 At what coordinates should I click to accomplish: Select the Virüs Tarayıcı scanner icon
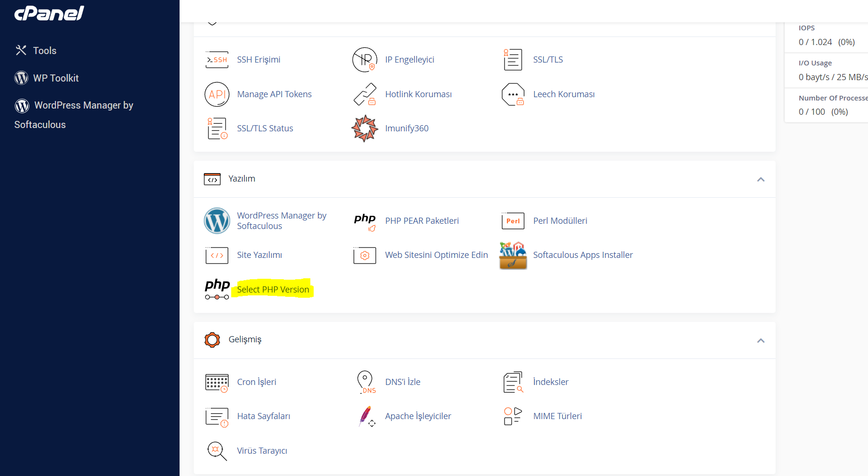[x=217, y=450]
